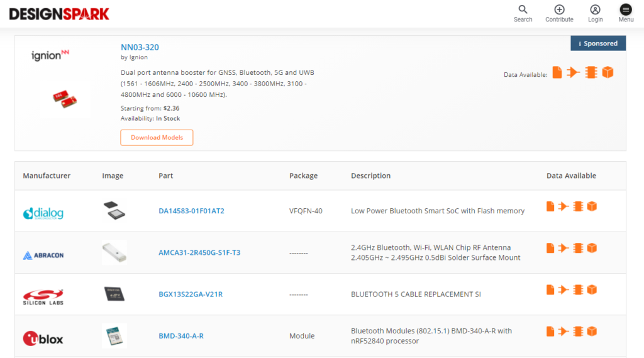Click schematic symbol icon in DA14583-01F01AT2 row
Screen dimensions: 644x358
point(563,206)
